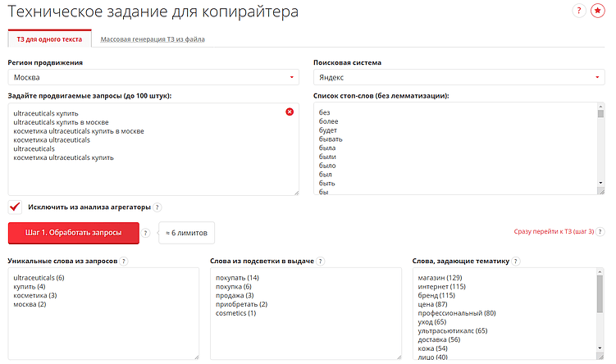The height and width of the screenshot is (364, 616).
Task: Click the resize handle of queries textarea
Action: (x=296, y=193)
